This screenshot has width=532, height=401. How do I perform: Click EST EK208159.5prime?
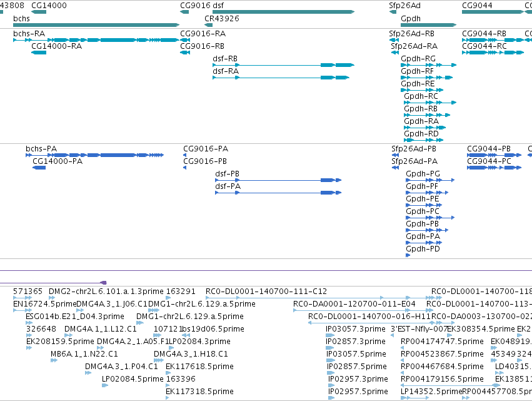point(29,348)
